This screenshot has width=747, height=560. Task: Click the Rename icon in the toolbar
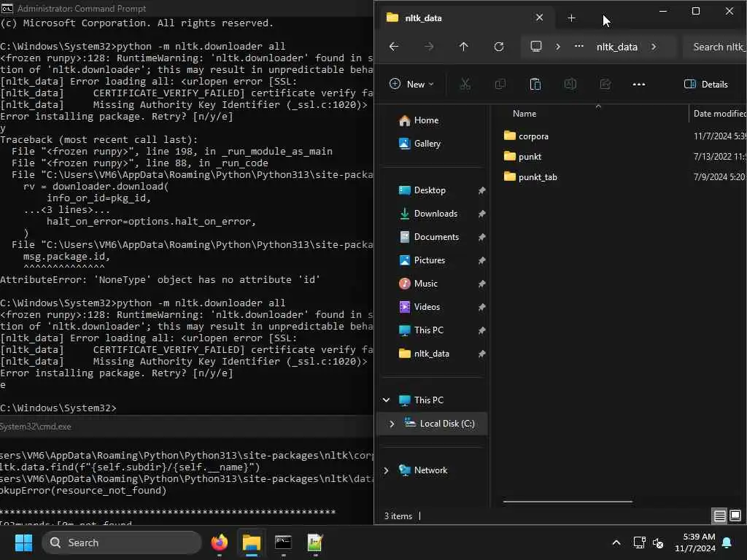[570, 85]
